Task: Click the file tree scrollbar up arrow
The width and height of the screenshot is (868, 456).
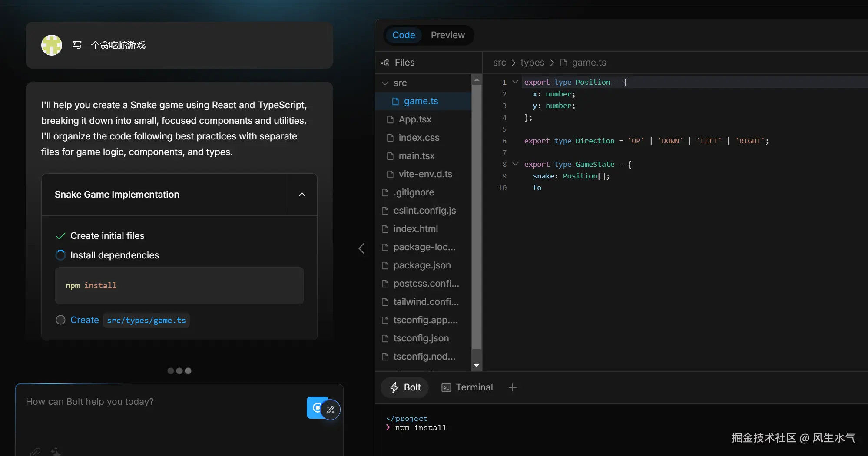Action: pyautogui.click(x=477, y=79)
